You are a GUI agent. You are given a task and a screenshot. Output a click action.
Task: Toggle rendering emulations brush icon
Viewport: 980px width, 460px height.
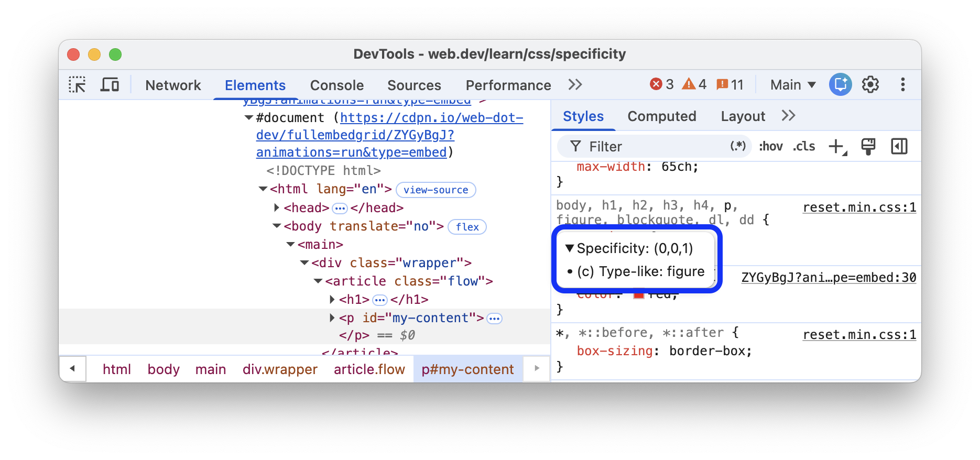click(x=868, y=147)
